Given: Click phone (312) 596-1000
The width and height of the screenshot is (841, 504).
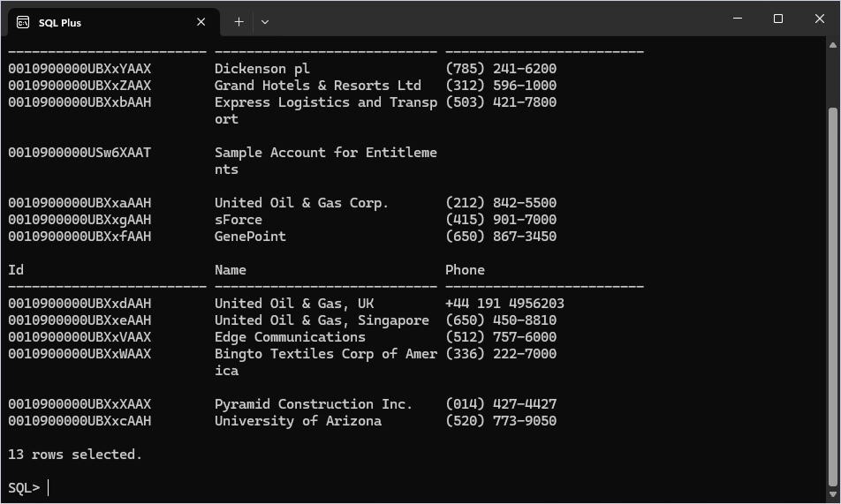Looking at the screenshot, I should tap(501, 86).
